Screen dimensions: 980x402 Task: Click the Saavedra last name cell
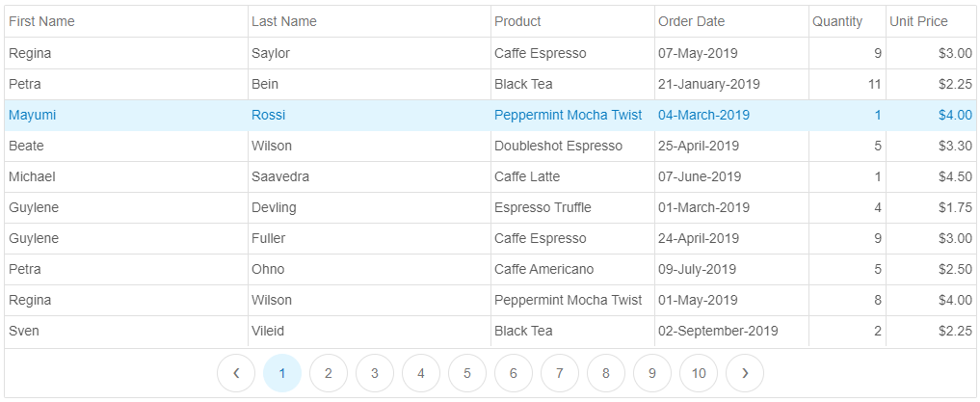point(369,177)
